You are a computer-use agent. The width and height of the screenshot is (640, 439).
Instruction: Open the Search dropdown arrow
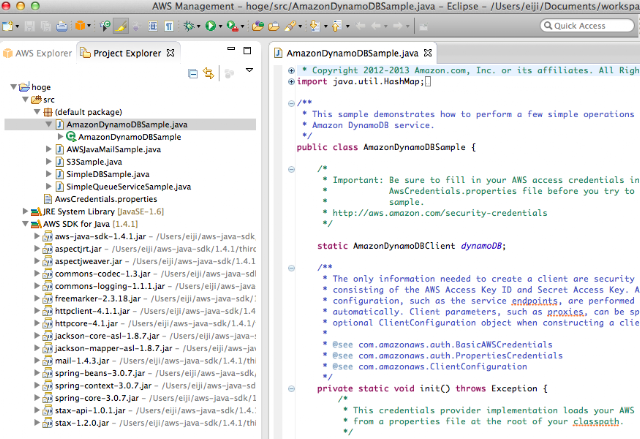300,27
